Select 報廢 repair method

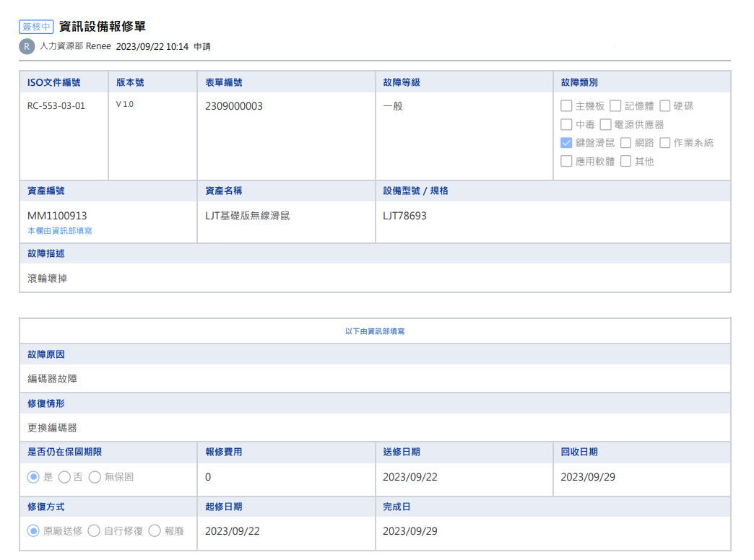(155, 530)
